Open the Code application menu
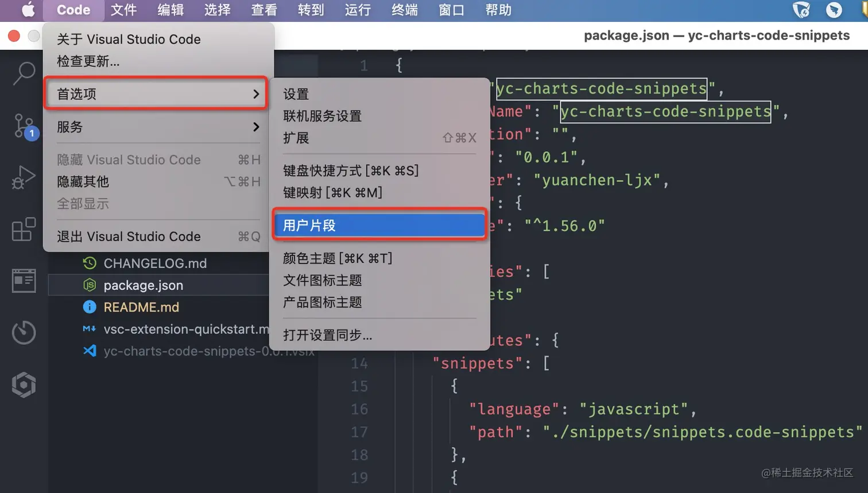The image size is (868, 493). [73, 10]
